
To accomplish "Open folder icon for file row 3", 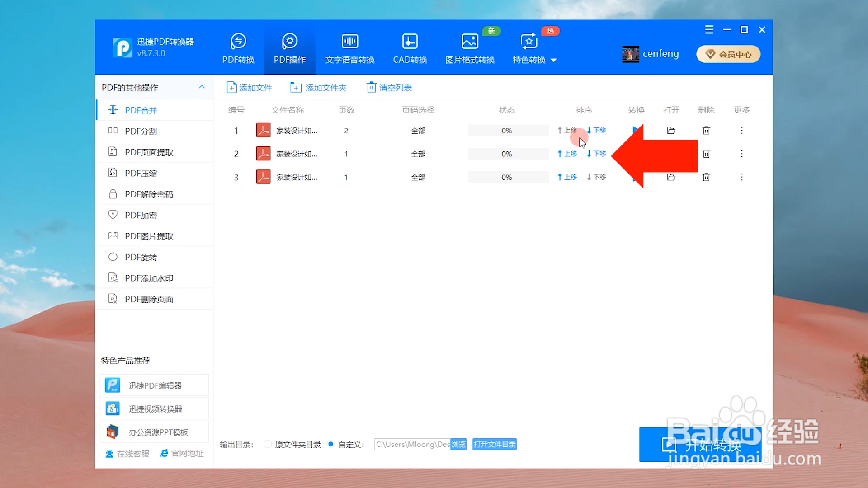I will click(x=671, y=177).
